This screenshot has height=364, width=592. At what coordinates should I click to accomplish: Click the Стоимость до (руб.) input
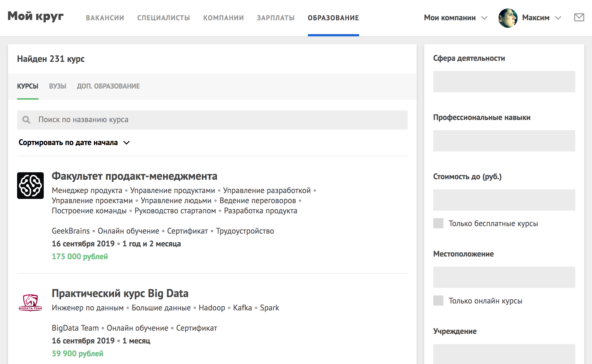coord(504,200)
